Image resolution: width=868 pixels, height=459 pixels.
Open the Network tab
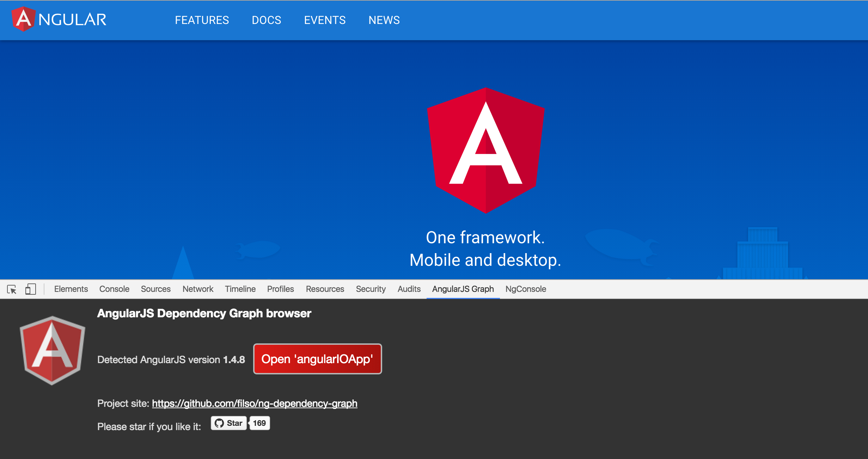pyautogui.click(x=198, y=289)
